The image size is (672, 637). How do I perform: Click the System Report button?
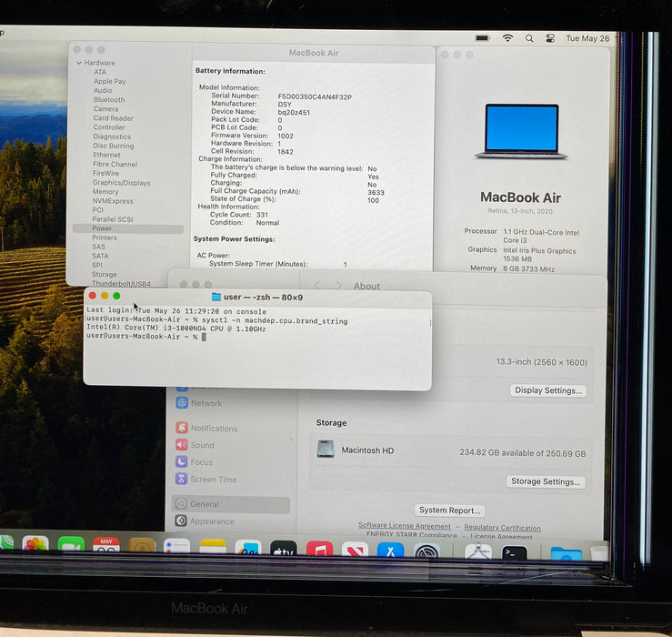[x=449, y=510]
